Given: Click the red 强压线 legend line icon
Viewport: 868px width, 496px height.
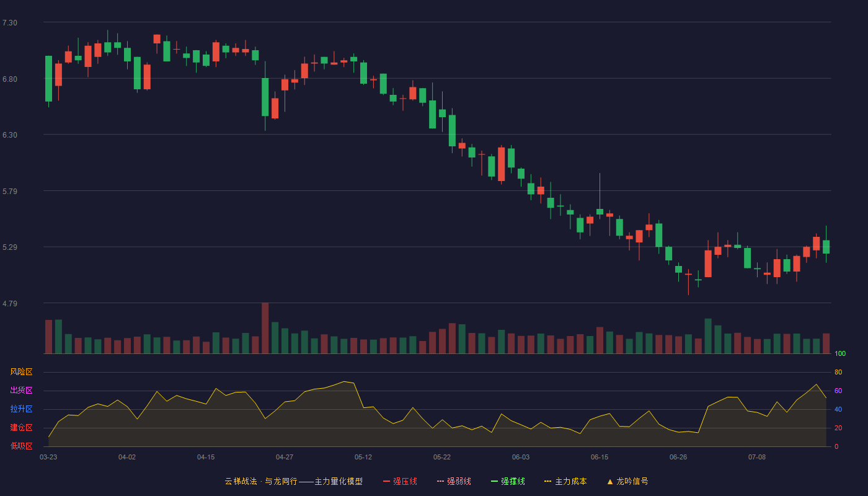Looking at the screenshot, I should [x=387, y=481].
